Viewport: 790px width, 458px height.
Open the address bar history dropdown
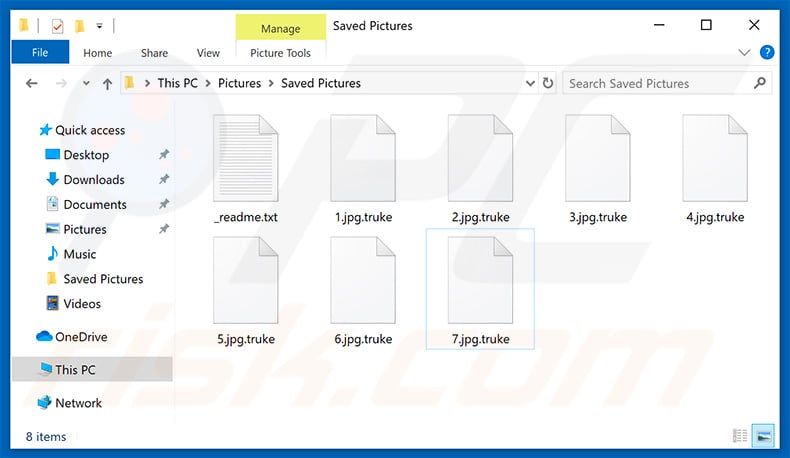pyautogui.click(x=530, y=83)
